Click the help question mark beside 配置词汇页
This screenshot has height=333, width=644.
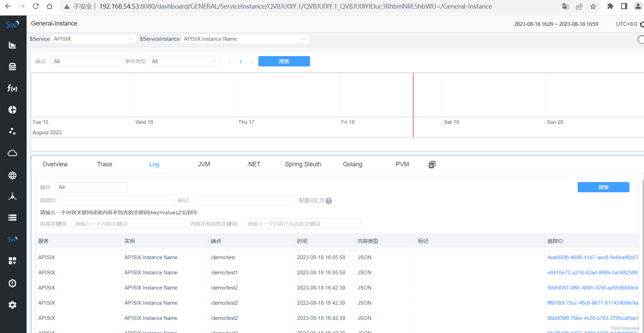coord(329,201)
